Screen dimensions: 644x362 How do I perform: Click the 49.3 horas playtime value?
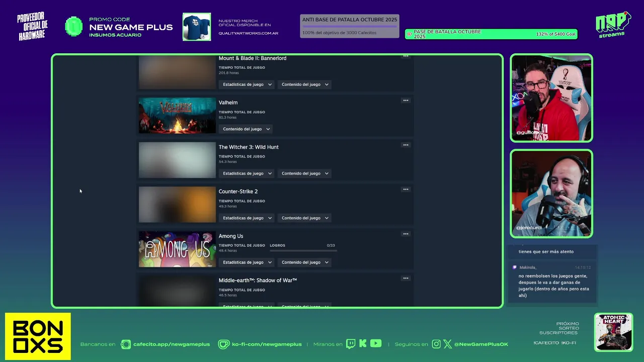pyautogui.click(x=227, y=206)
